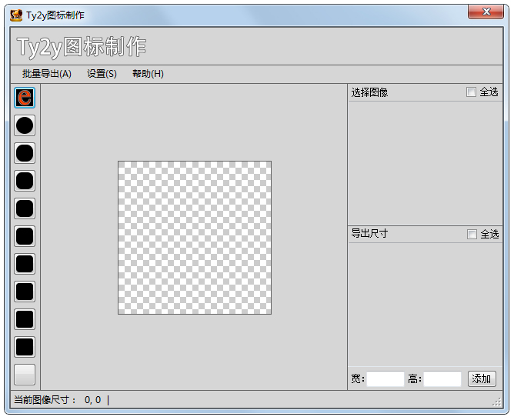
Task: Click the Ty2y app icon in the title bar
Action: click(x=16, y=15)
